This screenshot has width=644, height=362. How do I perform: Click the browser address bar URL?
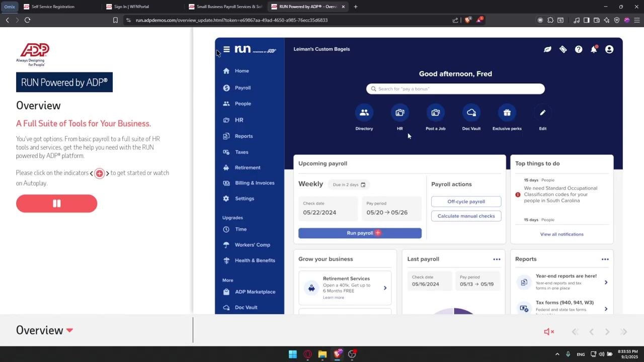click(x=231, y=20)
